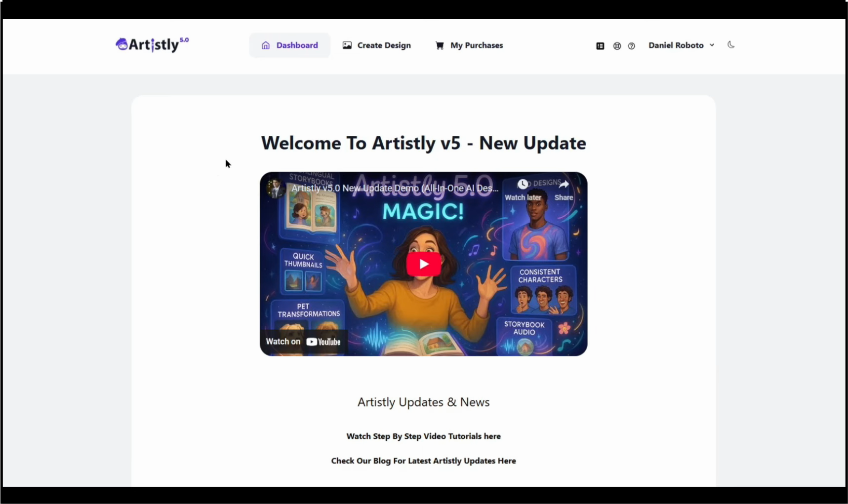
Task: Click the question mark help icon
Action: pyautogui.click(x=631, y=46)
